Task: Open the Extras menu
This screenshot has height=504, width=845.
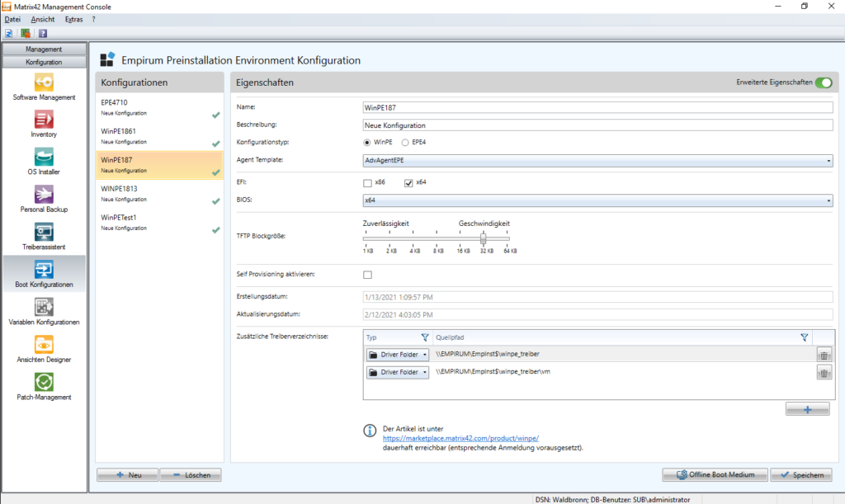Action: click(x=73, y=20)
